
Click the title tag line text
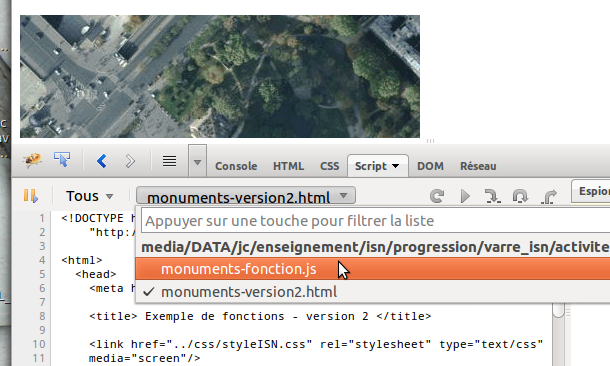click(x=260, y=316)
